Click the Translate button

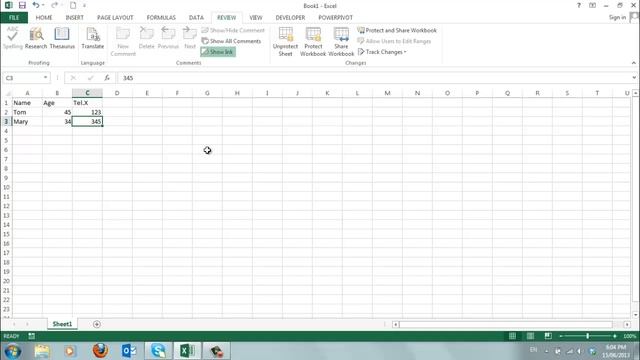click(93, 38)
